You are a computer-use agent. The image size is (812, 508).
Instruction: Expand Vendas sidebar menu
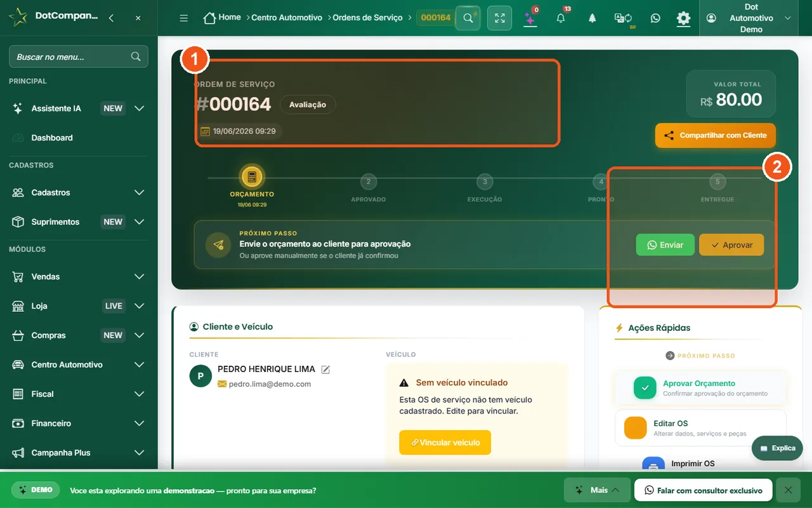click(x=79, y=277)
